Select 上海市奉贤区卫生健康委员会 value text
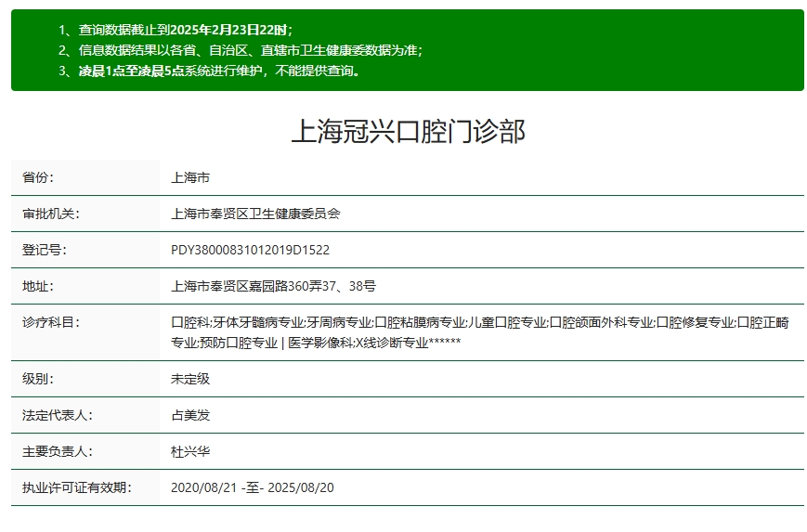This screenshot has height=532, width=807. pyautogui.click(x=255, y=214)
